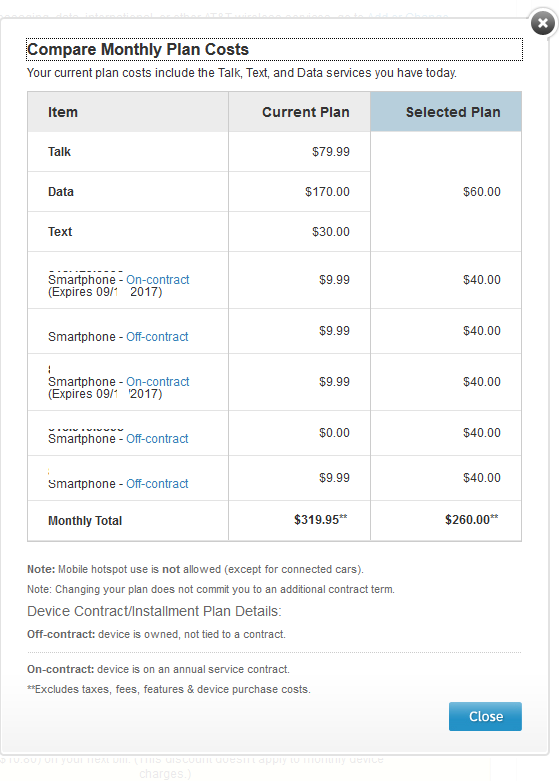Select the $170.00 Data cost cell

tap(299, 192)
